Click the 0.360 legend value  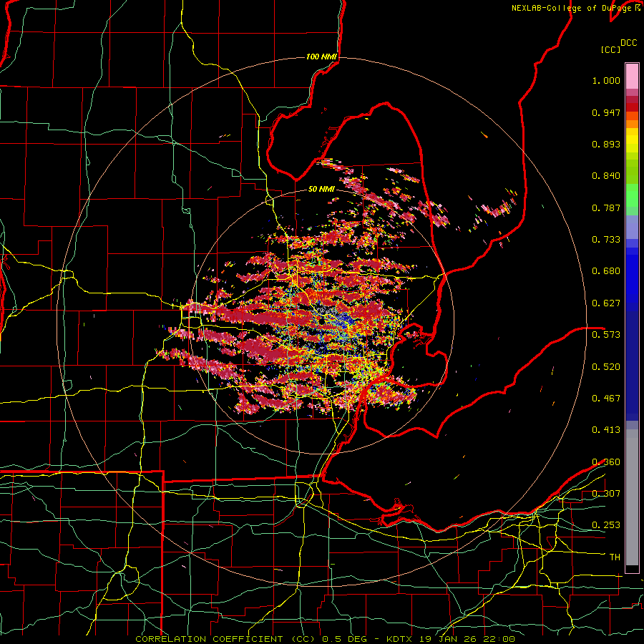tap(606, 462)
